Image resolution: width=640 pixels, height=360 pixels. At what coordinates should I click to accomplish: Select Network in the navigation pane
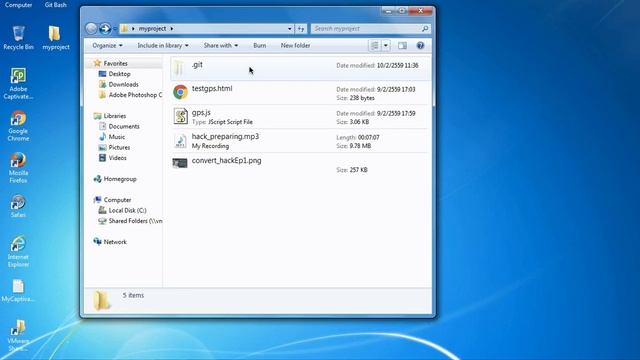(x=115, y=242)
